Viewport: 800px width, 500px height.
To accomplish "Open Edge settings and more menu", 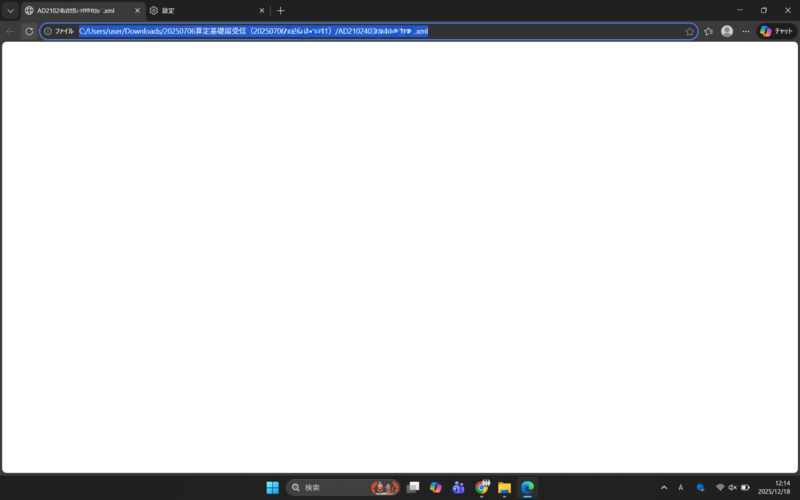I will click(x=746, y=31).
